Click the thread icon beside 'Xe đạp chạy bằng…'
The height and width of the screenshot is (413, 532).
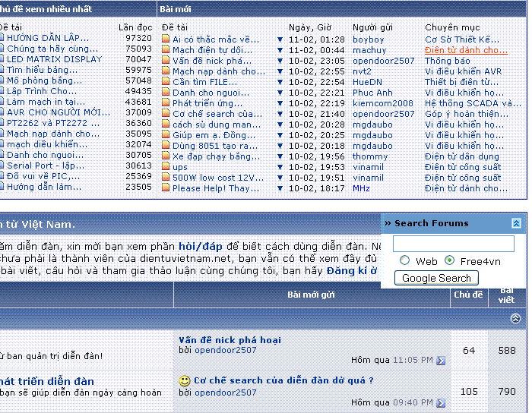[x=166, y=156]
